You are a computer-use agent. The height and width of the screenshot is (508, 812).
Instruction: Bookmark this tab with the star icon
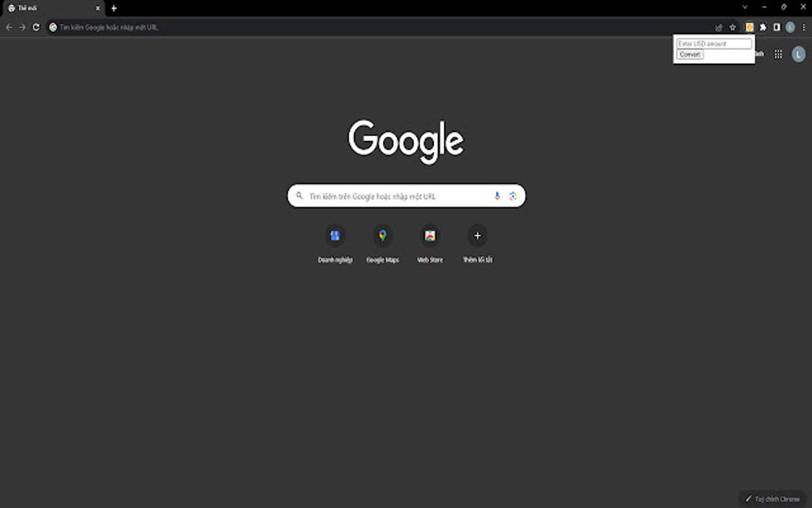click(732, 27)
